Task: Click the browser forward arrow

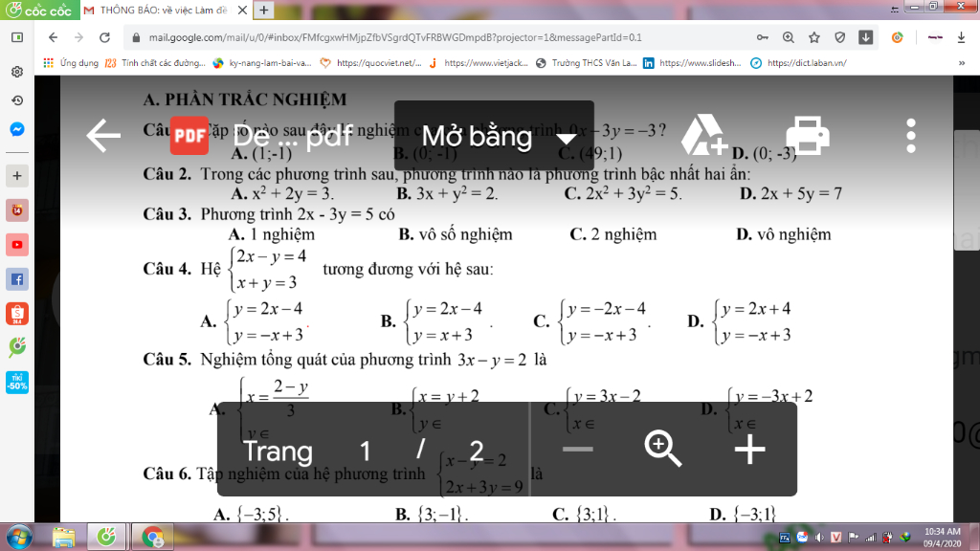Action: coord(78,37)
